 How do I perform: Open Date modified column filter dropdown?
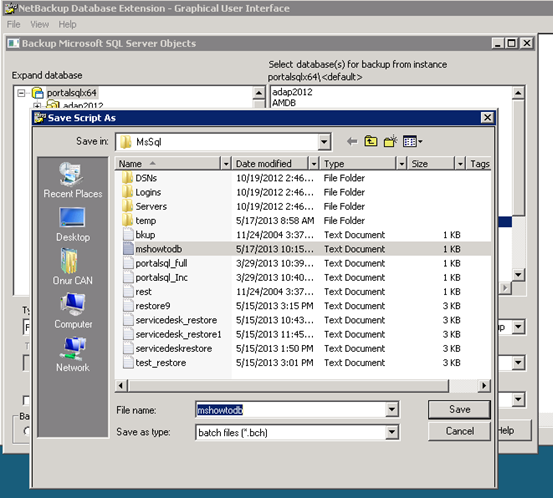(x=314, y=164)
